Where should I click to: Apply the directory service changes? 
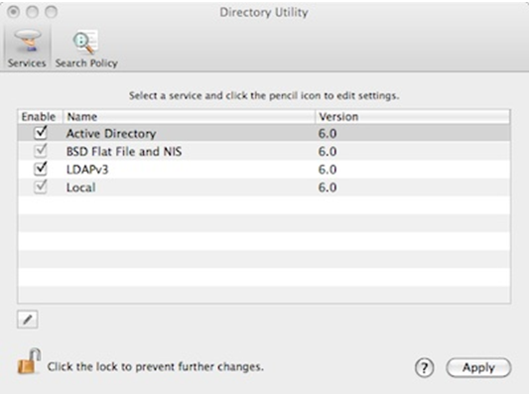click(478, 367)
